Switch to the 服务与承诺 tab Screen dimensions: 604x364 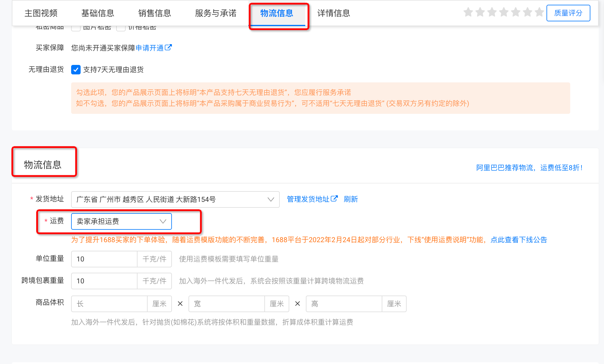point(215,13)
